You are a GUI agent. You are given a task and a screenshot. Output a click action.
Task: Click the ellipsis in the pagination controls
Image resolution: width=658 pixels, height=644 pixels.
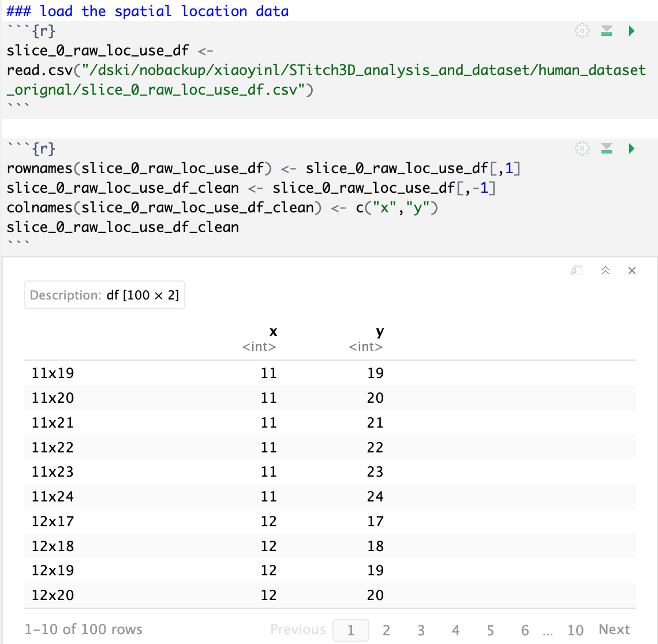coord(547,630)
